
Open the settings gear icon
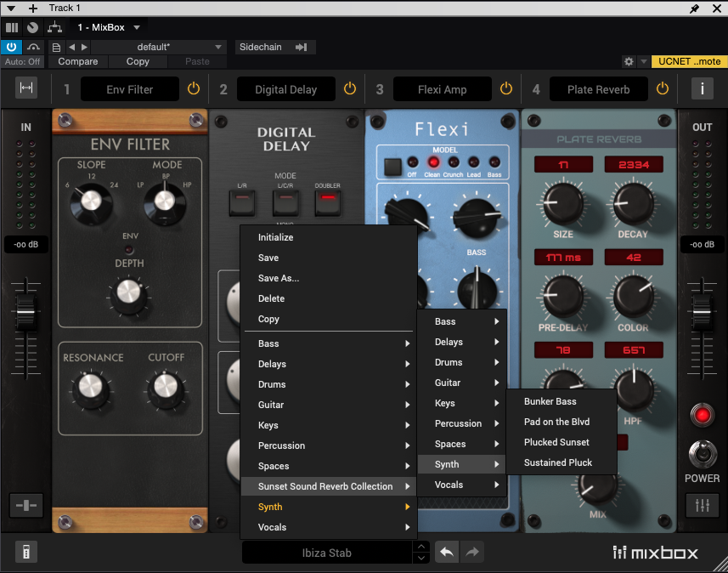629,61
